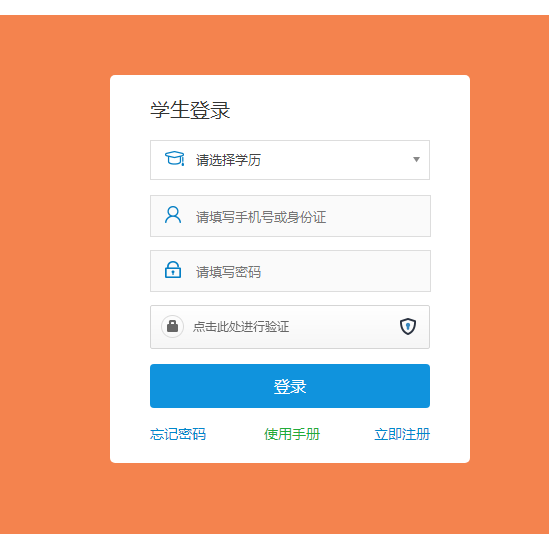This screenshot has height=534, width=549.
Task: Open the 请选择学历 dropdown text
Action: click(x=228, y=160)
